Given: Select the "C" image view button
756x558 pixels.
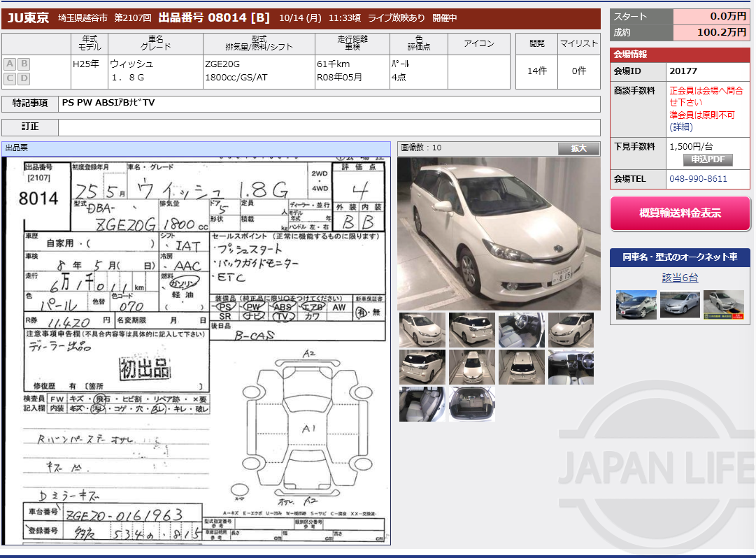Looking at the screenshot, I should coord(9,78).
